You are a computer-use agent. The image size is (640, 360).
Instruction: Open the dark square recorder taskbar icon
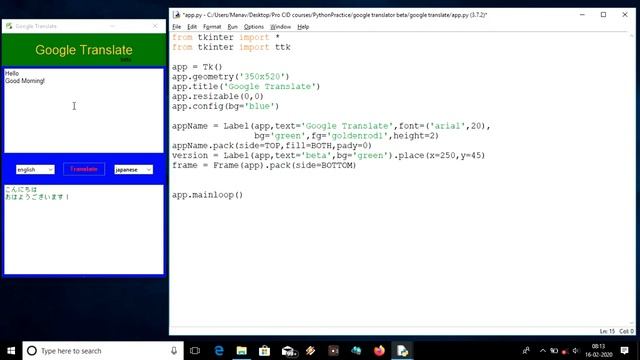click(333, 351)
